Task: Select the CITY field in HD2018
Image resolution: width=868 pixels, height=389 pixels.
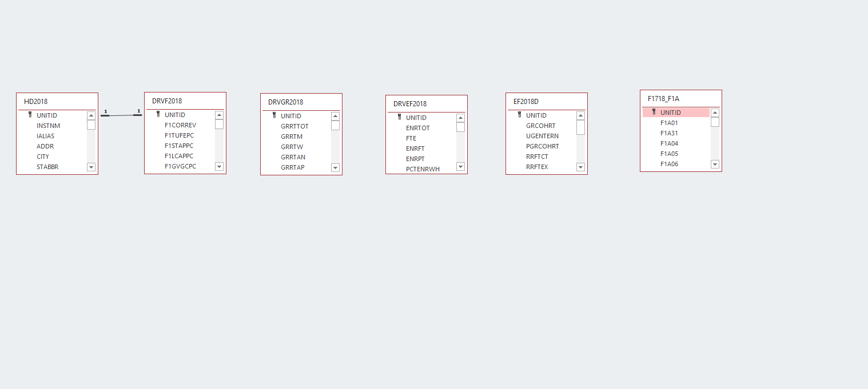Action: (x=53, y=157)
